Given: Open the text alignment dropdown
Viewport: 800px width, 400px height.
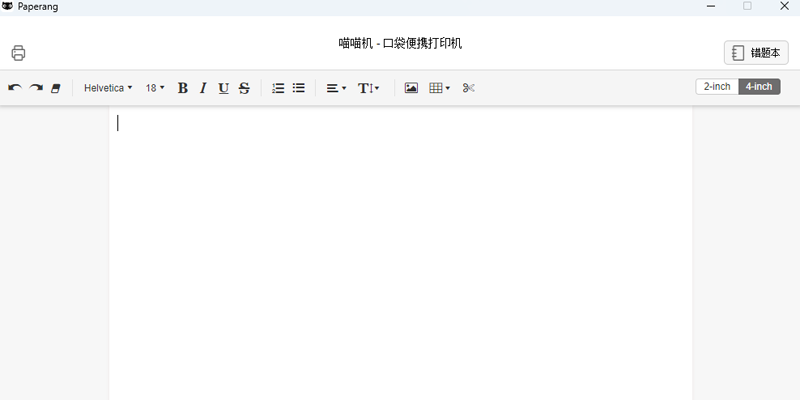Looking at the screenshot, I should click(336, 88).
